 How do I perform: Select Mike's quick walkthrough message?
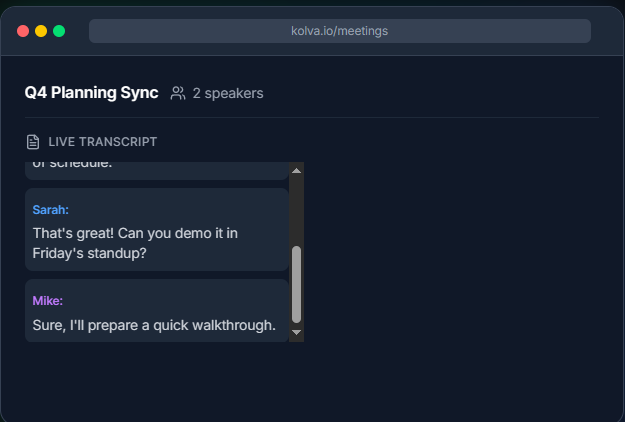click(x=154, y=325)
